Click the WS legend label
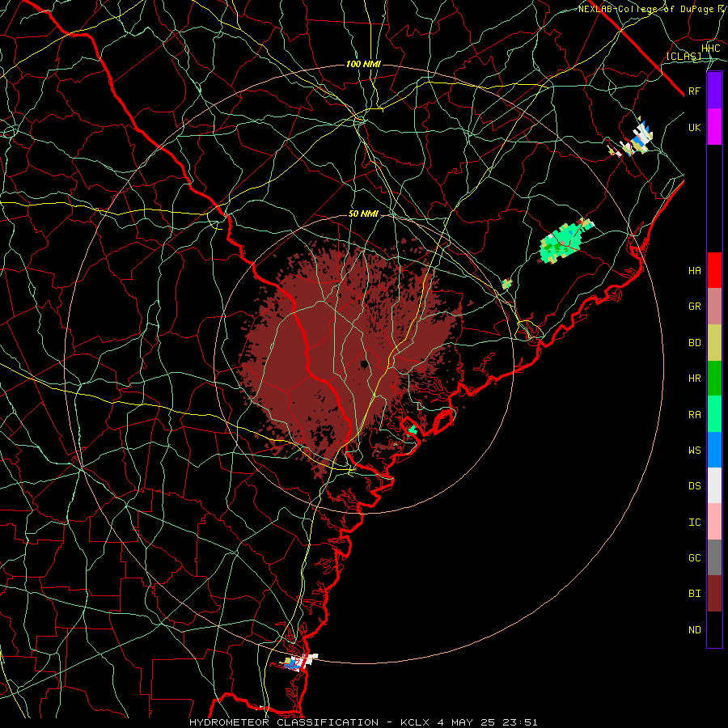Viewport: 728px width, 728px height. tap(694, 451)
